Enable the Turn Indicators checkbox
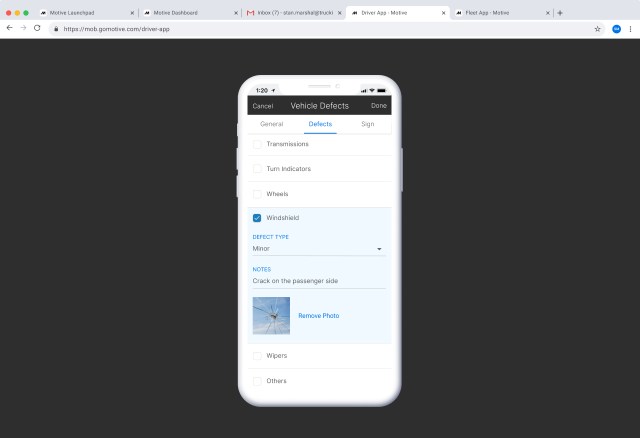 pos(257,169)
